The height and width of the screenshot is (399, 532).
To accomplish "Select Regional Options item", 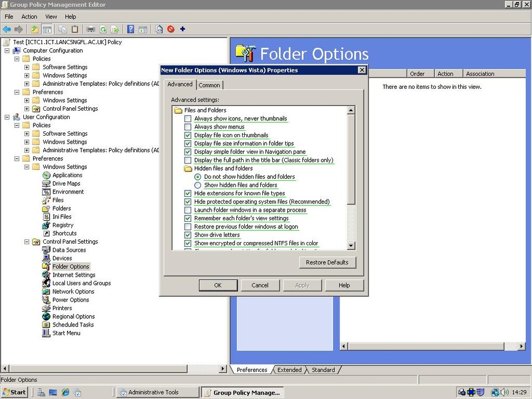I will pyautogui.click(x=73, y=317).
